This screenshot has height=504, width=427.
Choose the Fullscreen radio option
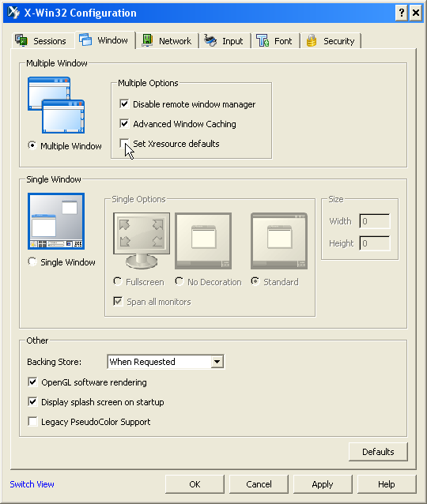118,281
